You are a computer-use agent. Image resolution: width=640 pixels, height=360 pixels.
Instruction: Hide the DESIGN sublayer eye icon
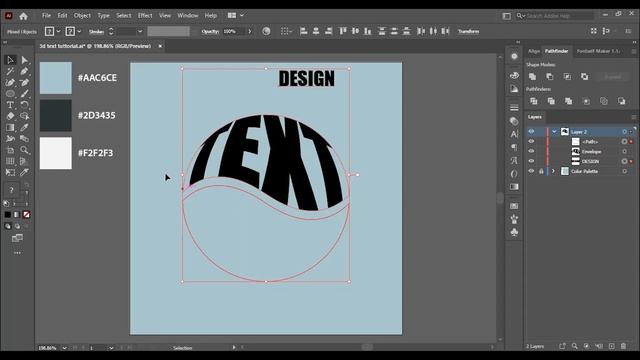tap(531, 161)
